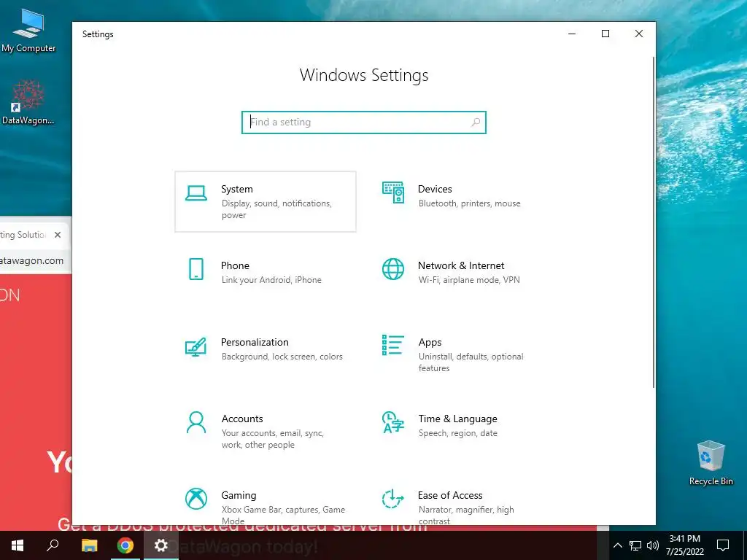Open the Devices category title
Image resolution: width=747 pixels, height=560 pixels.
coord(435,189)
